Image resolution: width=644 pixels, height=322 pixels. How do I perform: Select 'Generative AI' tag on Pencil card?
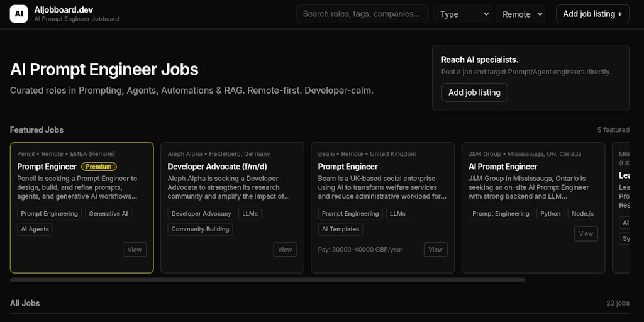pos(108,214)
